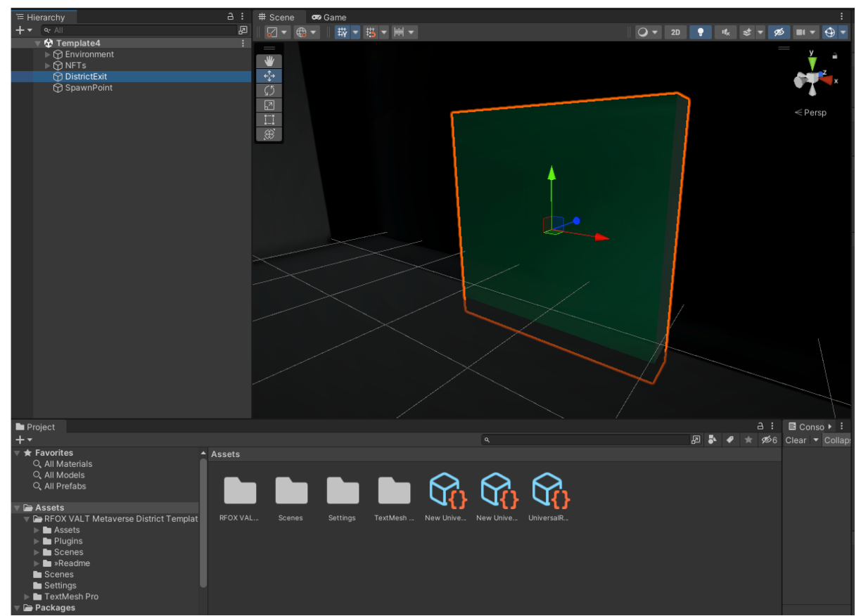The height and width of the screenshot is (616, 861).
Task: Click the Gizmos icon in Scene toolbar
Action: [829, 32]
